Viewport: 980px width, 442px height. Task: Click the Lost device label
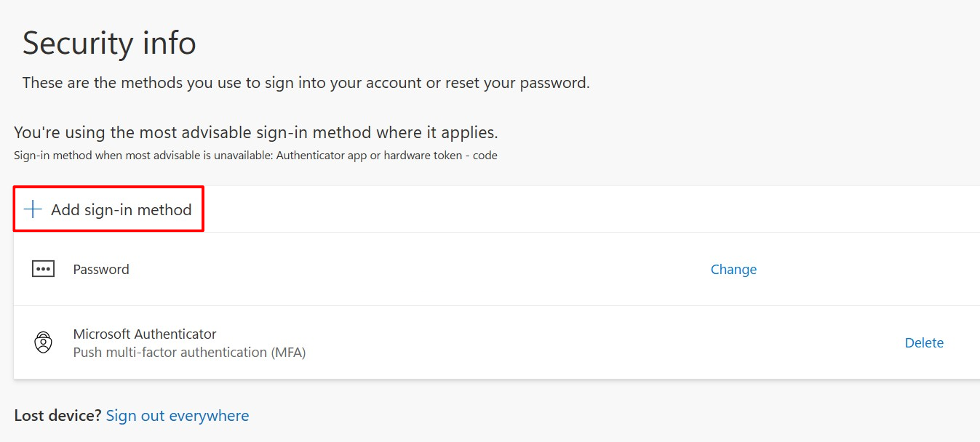(x=56, y=415)
